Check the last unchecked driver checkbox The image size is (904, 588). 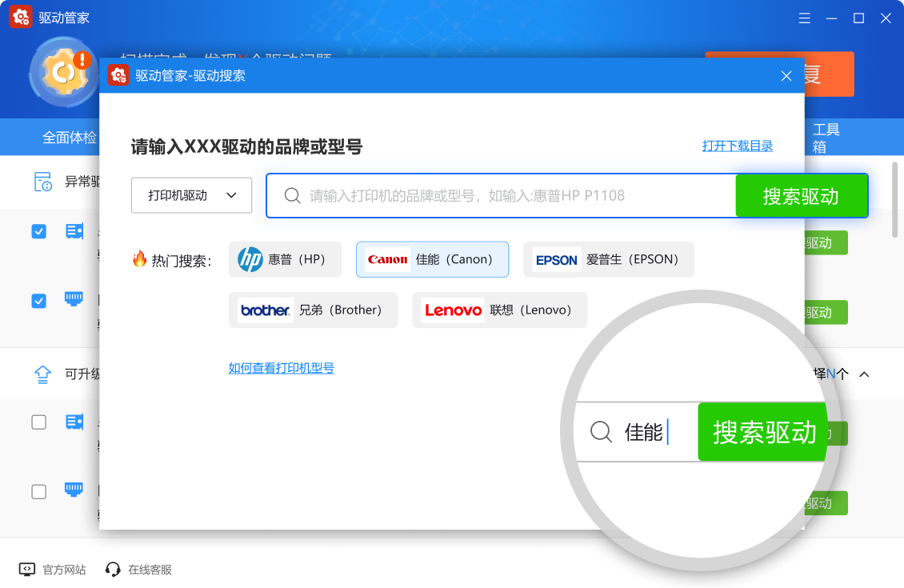point(38,491)
